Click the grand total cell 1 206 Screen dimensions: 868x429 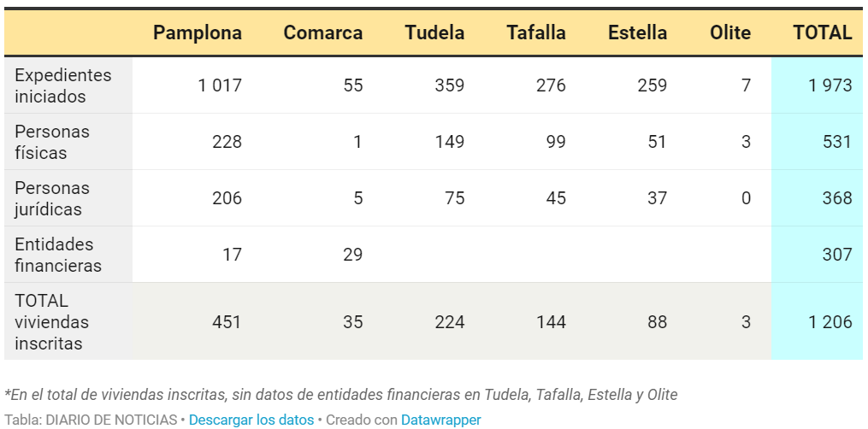(x=830, y=322)
